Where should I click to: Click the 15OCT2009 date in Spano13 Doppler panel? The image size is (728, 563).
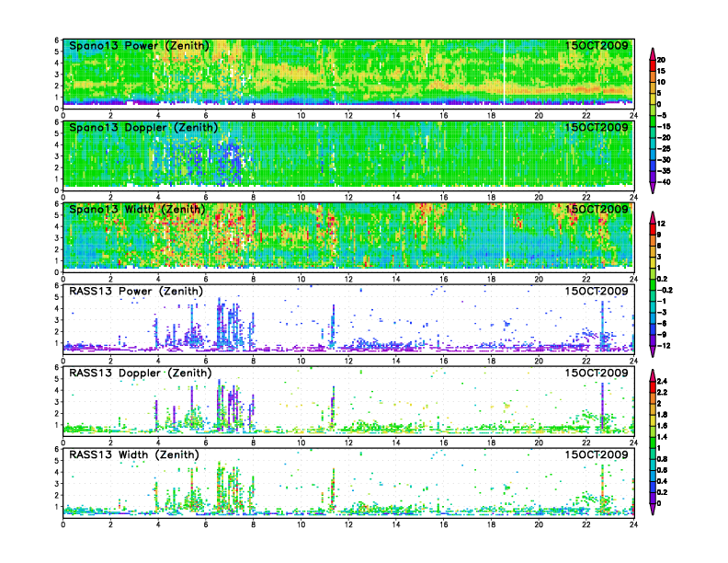[597, 127]
